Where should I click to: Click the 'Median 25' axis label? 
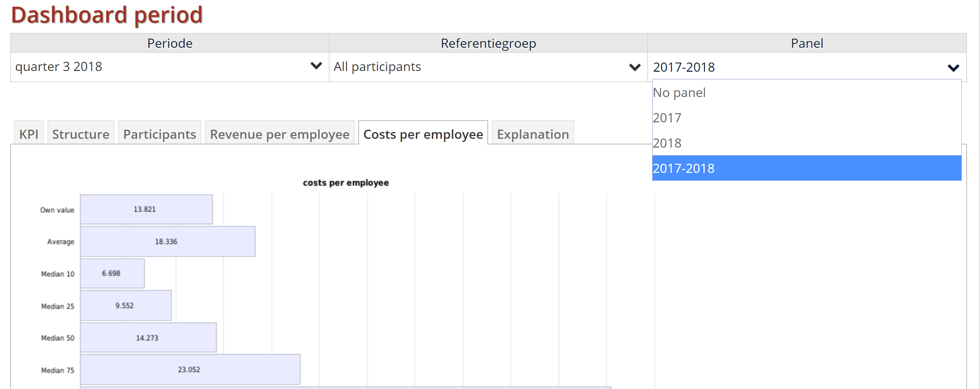point(57,306)
